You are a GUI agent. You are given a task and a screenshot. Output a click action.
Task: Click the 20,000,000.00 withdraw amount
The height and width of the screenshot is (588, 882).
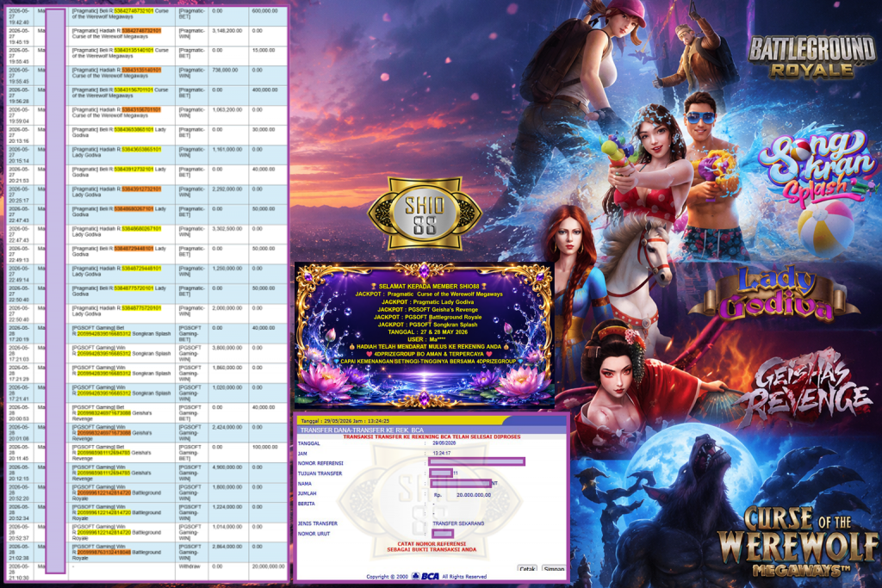[269, 566]
